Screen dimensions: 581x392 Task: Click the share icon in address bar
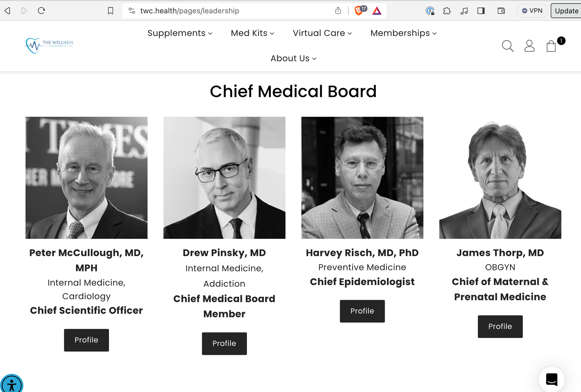tap(338, 11)
